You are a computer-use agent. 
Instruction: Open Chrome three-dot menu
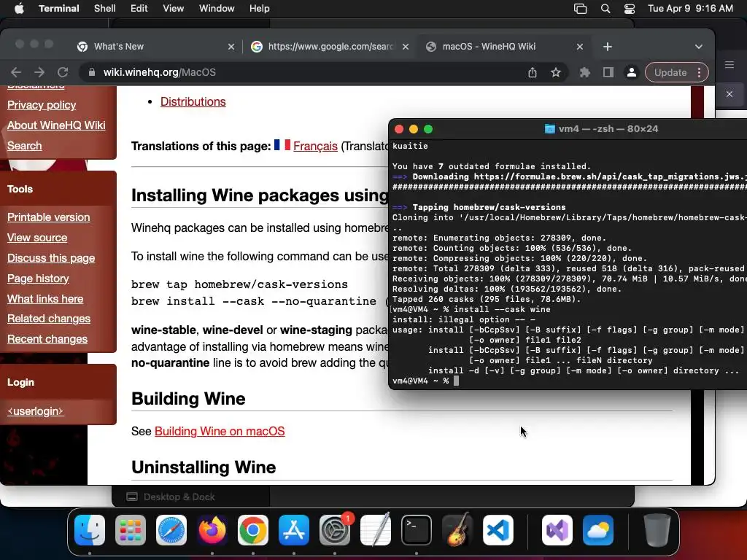point(700,72)
